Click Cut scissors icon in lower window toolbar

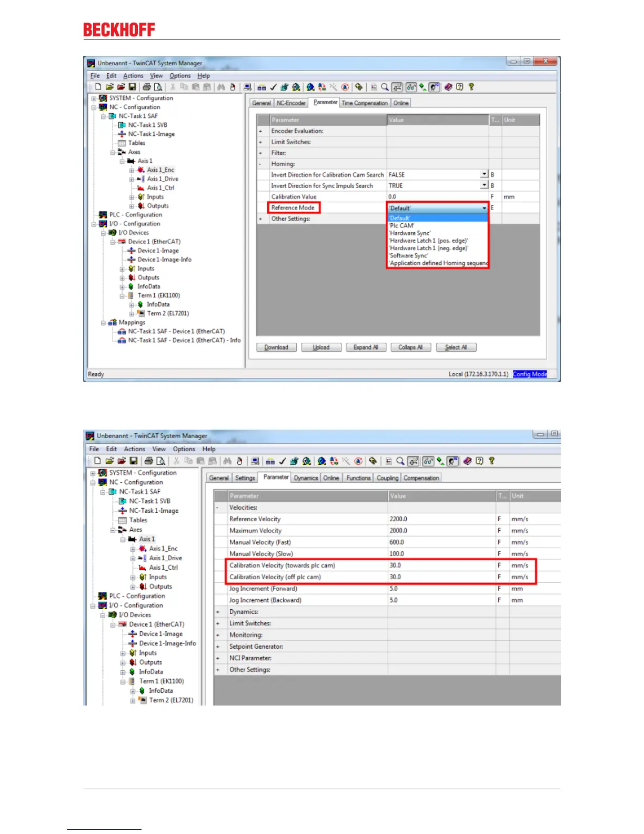click(176, 461)
